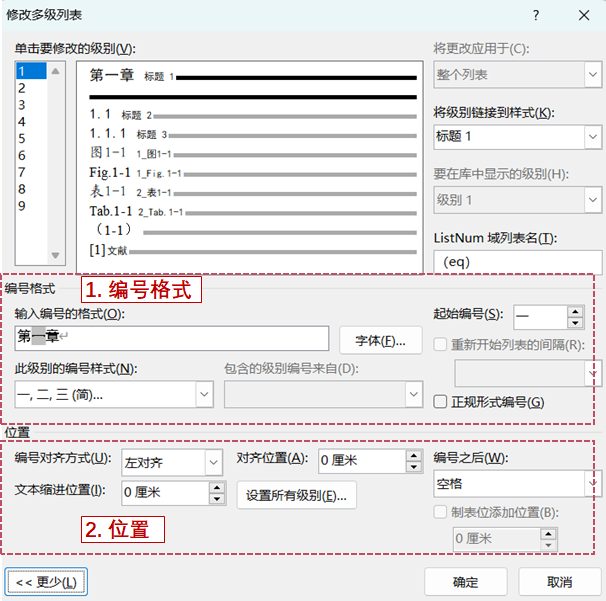Image resolution: width=606 pixels, height=601 pixels.
Task: Open the restart-list-after level dropdown
Action: (x=593, y=373)
